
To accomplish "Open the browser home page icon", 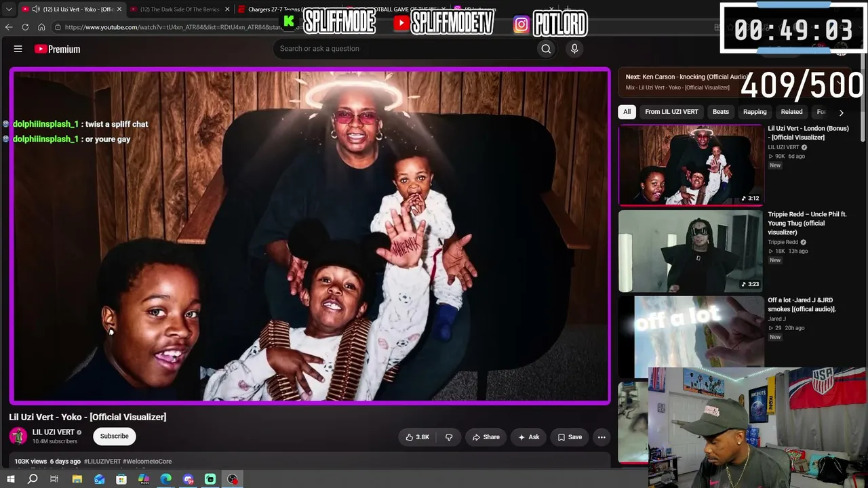I will coord(41,27).
